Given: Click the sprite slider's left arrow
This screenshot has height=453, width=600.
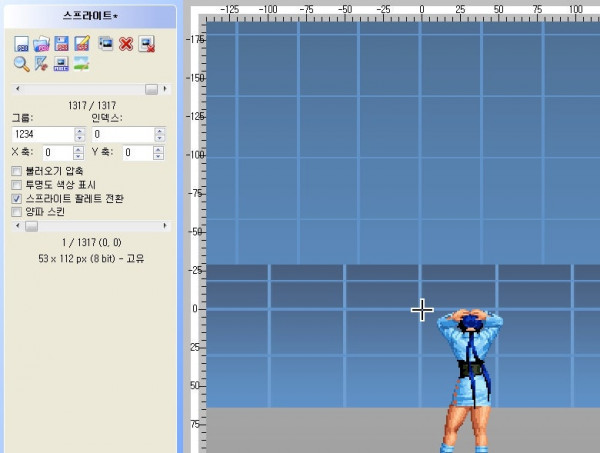Looking at the screenshot, I should coord(18,89).
